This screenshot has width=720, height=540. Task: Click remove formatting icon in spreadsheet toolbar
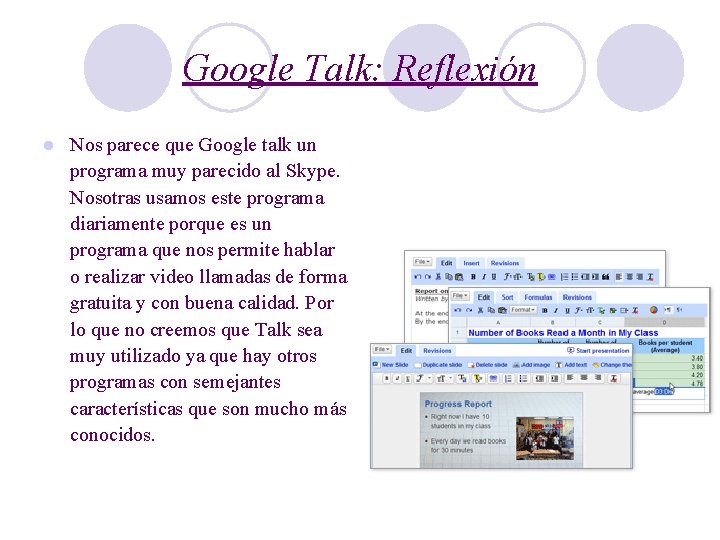click(x=636, y=311)
